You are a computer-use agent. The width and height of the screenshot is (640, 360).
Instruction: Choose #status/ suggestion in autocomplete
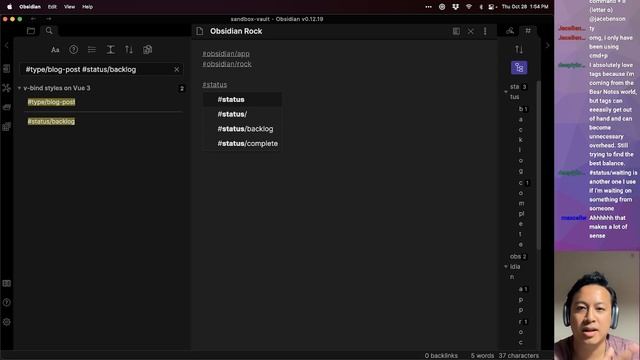242,114
